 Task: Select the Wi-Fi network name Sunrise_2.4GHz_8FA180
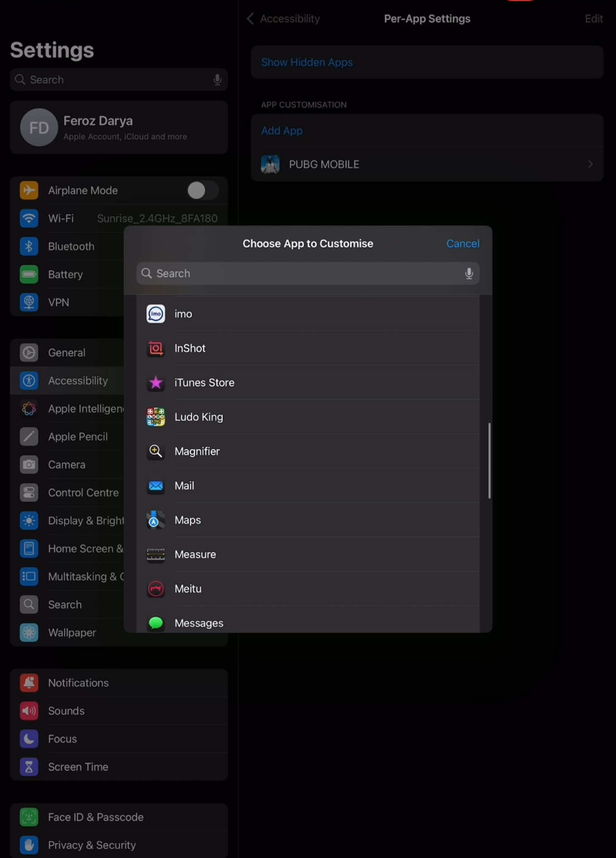pos(157,219)
